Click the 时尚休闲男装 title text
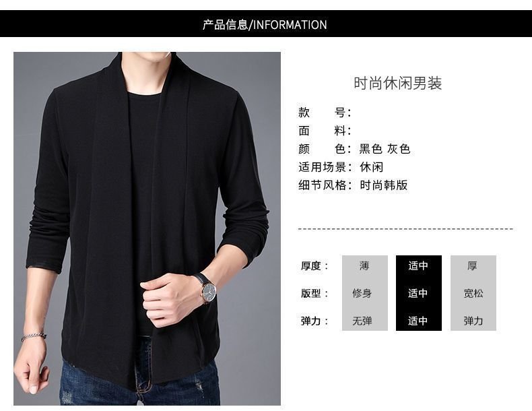Viewport: 532px width, 411px height. (397, 83)
